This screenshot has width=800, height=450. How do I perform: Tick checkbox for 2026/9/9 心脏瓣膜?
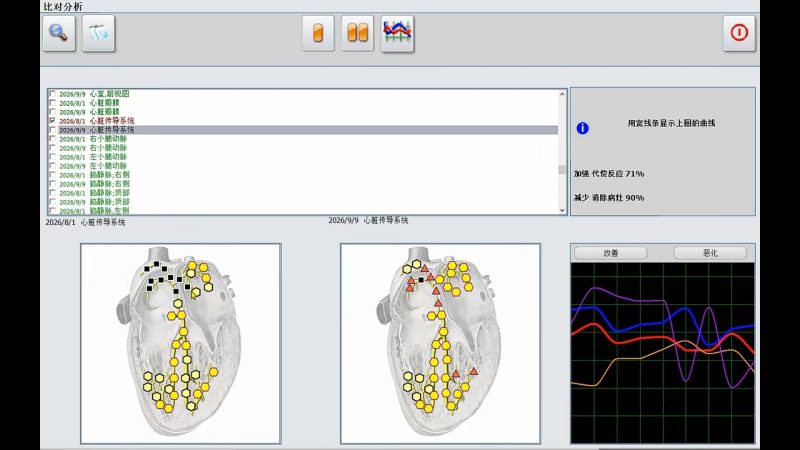(x=53, y=112)
